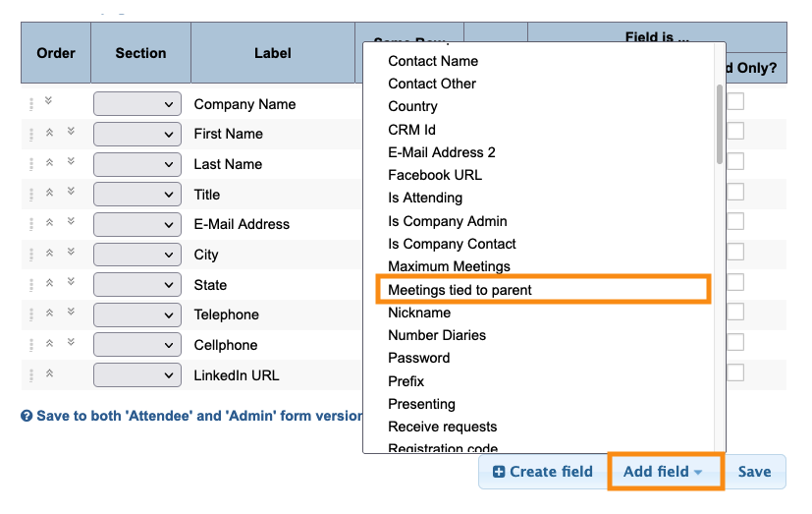This screenshot has width=812, height=514.
Task: Choose 'Facebook URL' in the field list
Action: [435, 175]
